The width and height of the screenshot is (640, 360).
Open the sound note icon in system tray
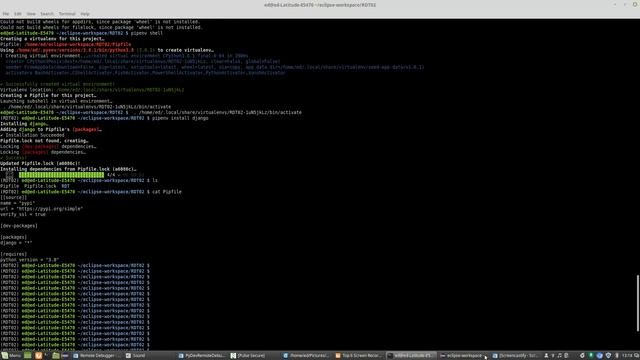click(x=560, y=356)
